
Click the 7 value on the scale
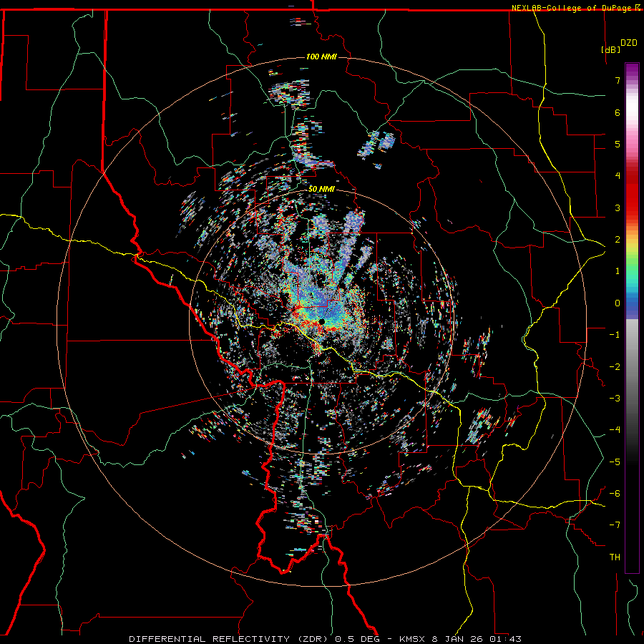(x=618, y=80)
